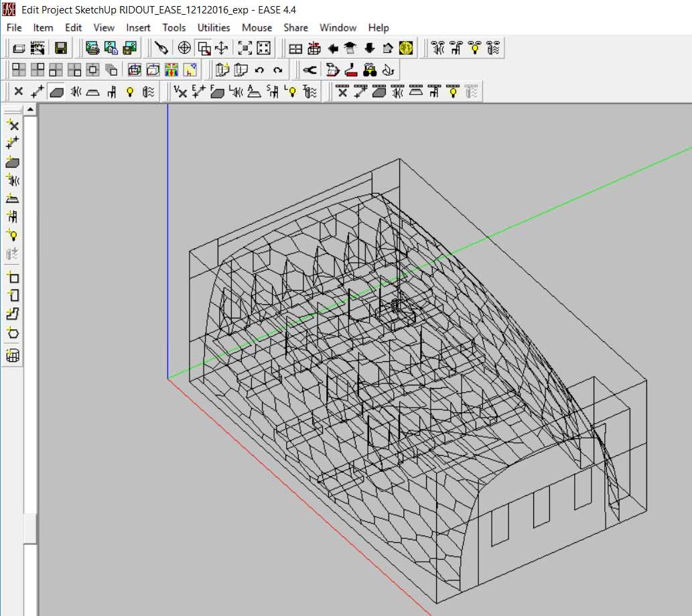The height and width of the screenshot is (616, 692).
Task: Click the overlapping windows cascade icon
Action: (111, 70)
